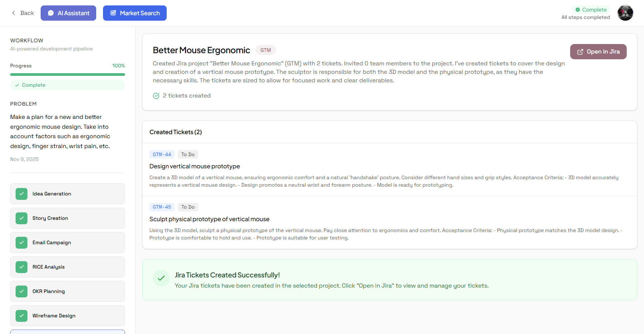Toggle the Idea Generation step checkmark
Image resolution: width=644 pixels, height=334 pixels.
click(x=21, y=193)
